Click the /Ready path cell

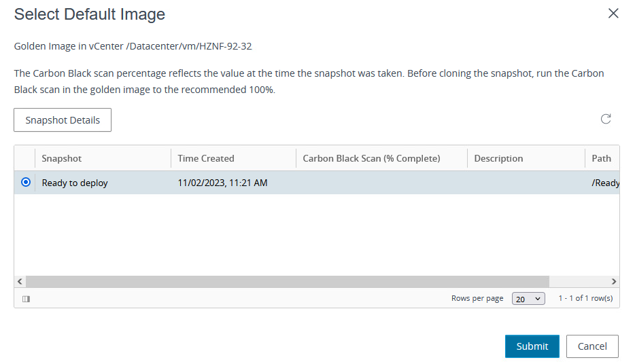(605, 183)
